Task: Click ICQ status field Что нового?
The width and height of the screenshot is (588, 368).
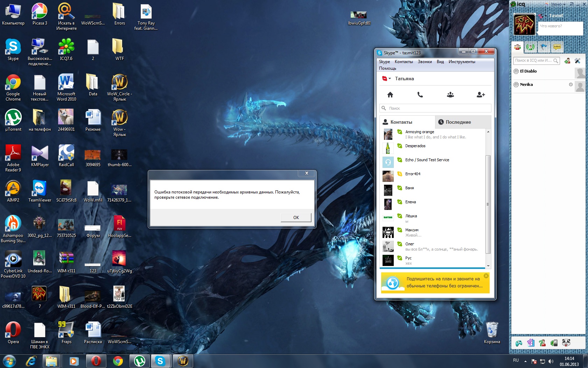Action: click(x=560, y=28)
